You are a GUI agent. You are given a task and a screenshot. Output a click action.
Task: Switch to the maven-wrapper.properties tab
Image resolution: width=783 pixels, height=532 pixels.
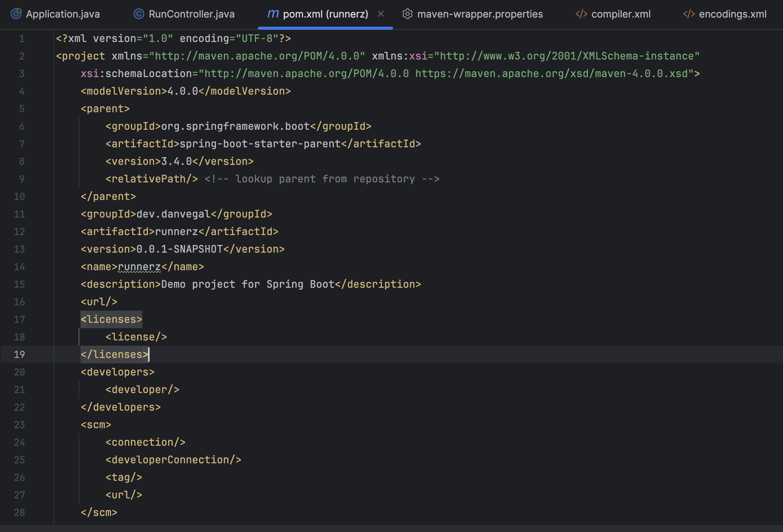480,14
